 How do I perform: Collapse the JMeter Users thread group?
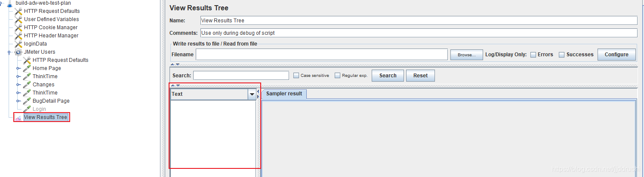click(x=9, y=52)
